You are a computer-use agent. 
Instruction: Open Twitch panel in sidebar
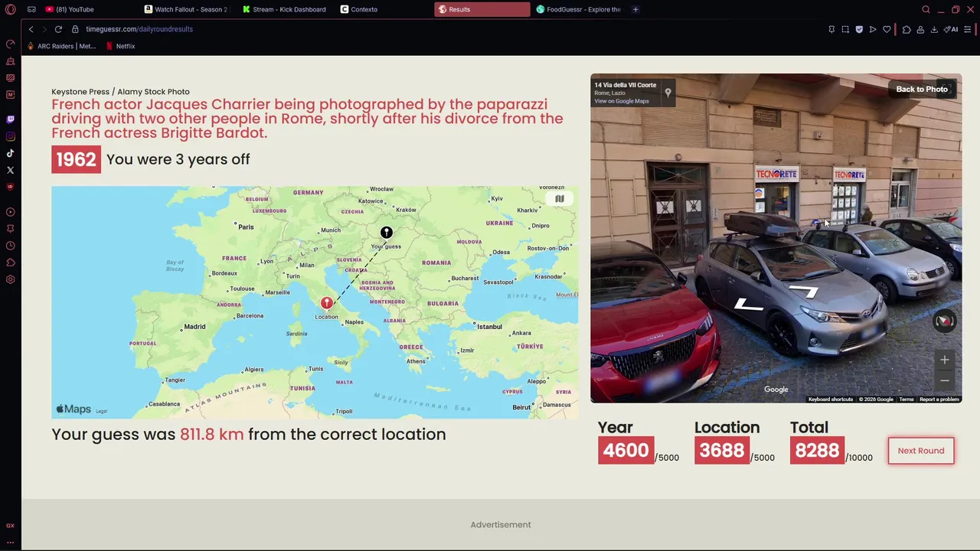click(x=10, y=119)
